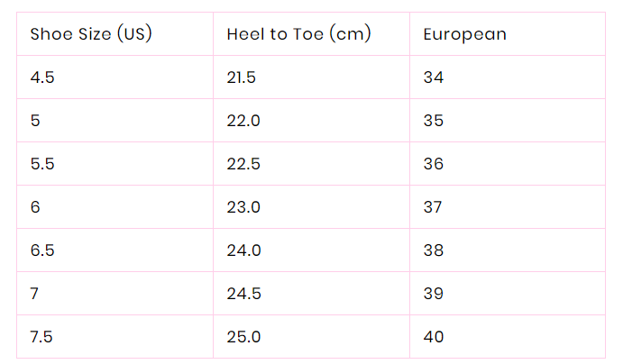Image resolution: width=623 pixels, height=364 pixels.
Task: Click the 22.0 cm measurement cell
Action: [x=243, y=121]
